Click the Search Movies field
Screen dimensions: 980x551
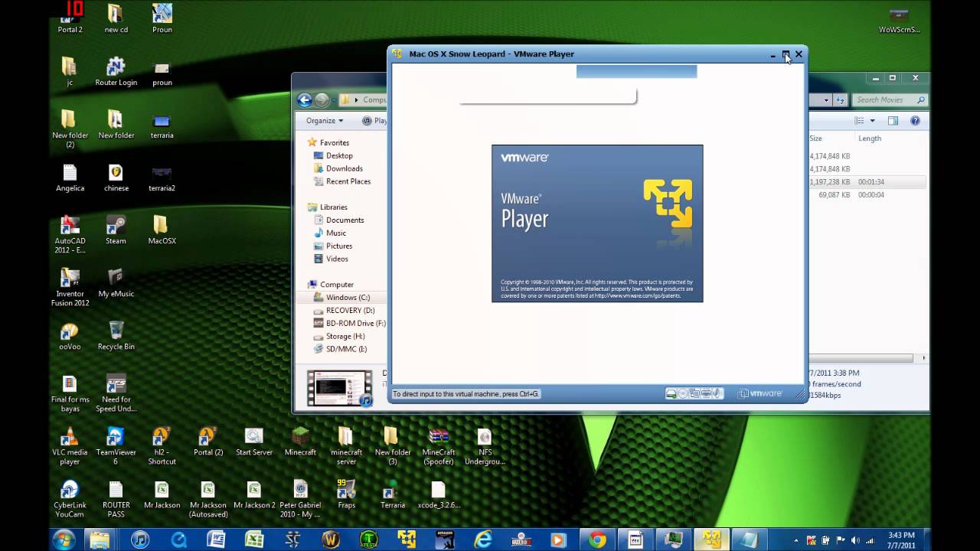888,99
